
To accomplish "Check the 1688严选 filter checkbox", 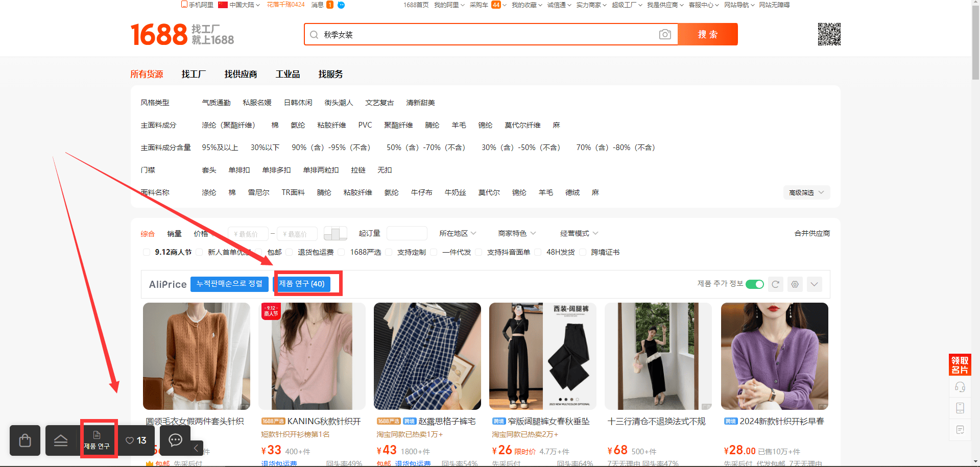I will click(x=341, y=252).
